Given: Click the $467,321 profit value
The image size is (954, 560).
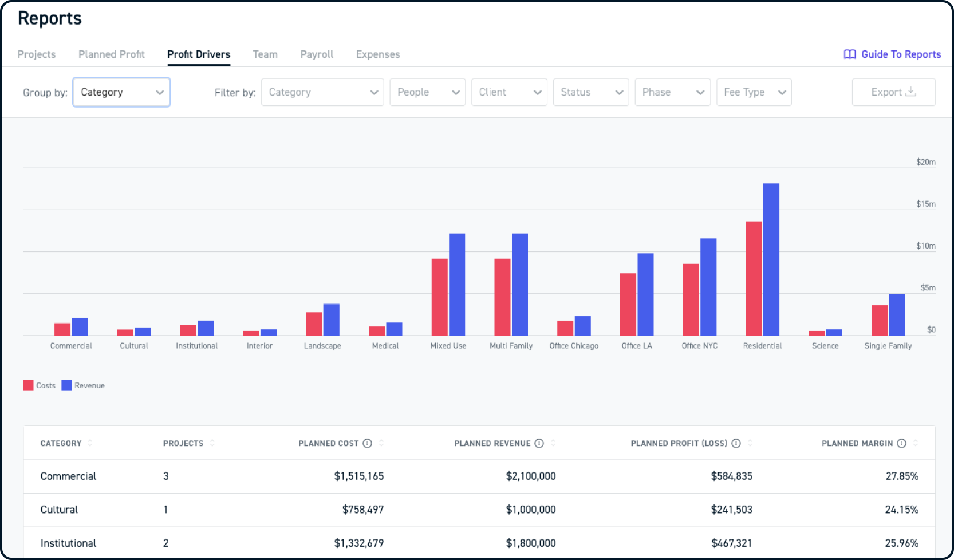Looking at the screenshot, I should [732, 543].
